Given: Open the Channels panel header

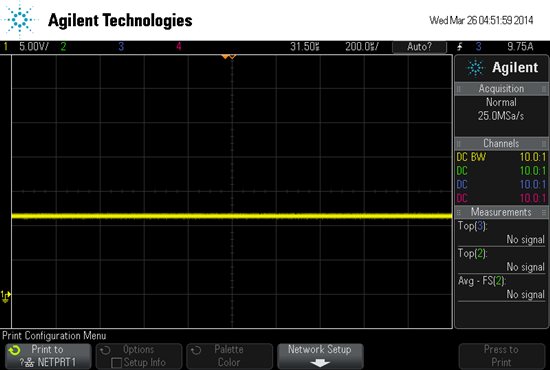Looking at the screenshot, I should click(501, 143).
